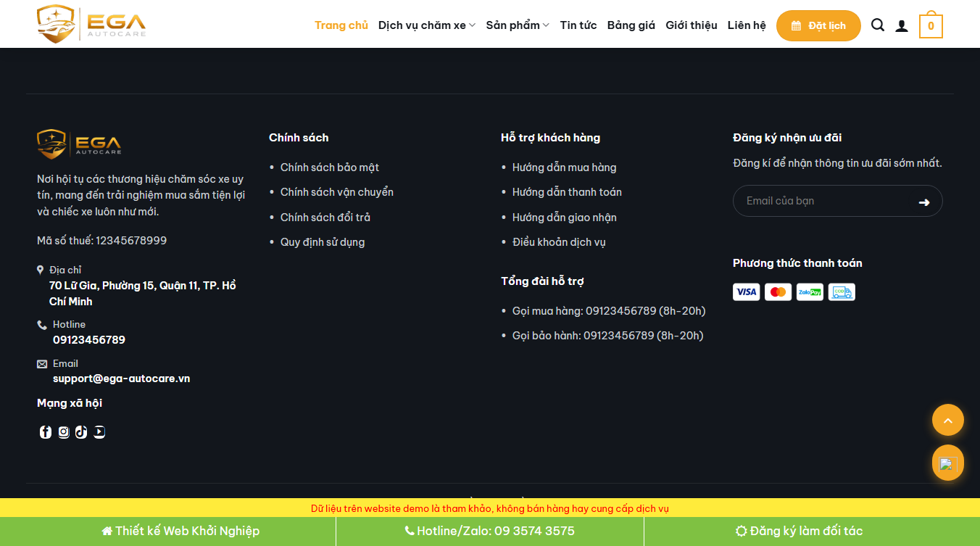Open the floating chat image button
This screenshot has height=546, width=980.
[948, 463]
